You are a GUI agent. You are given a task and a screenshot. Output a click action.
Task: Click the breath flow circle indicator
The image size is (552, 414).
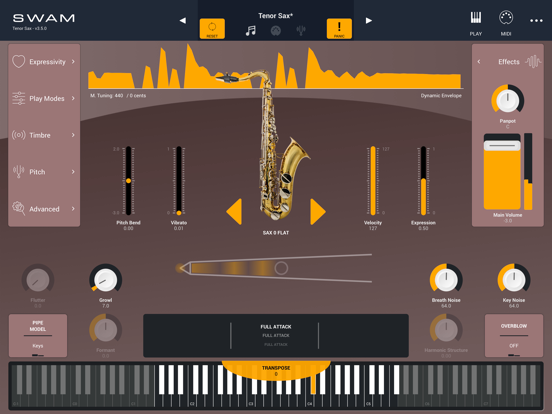pyautogui.click(x=281, y=268)
